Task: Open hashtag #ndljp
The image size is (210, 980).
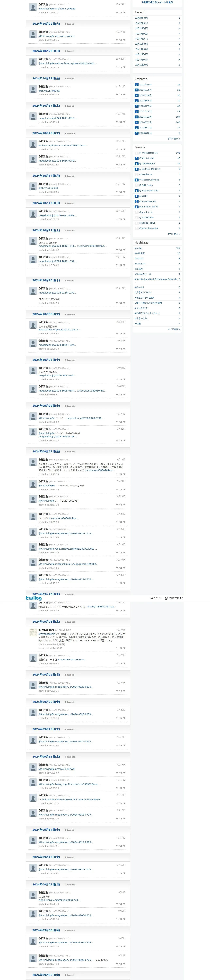Action: [x=138, y=248]
